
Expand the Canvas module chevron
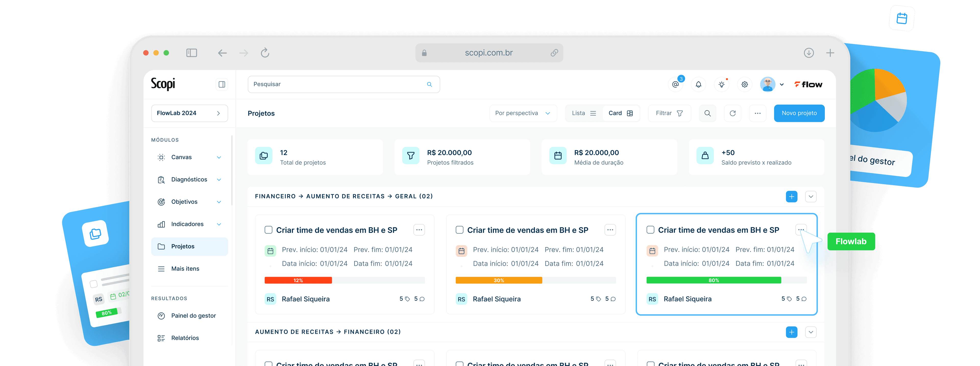click(219, 157)
